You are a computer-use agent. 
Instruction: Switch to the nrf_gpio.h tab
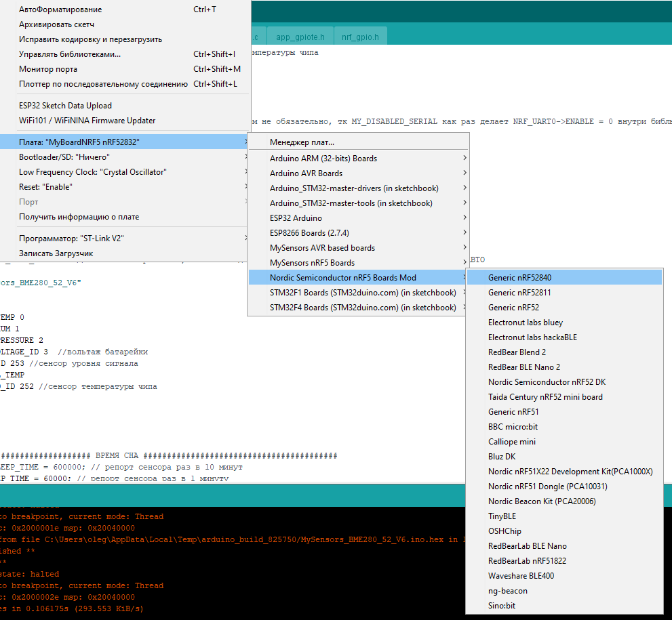[x=359, y=37]
